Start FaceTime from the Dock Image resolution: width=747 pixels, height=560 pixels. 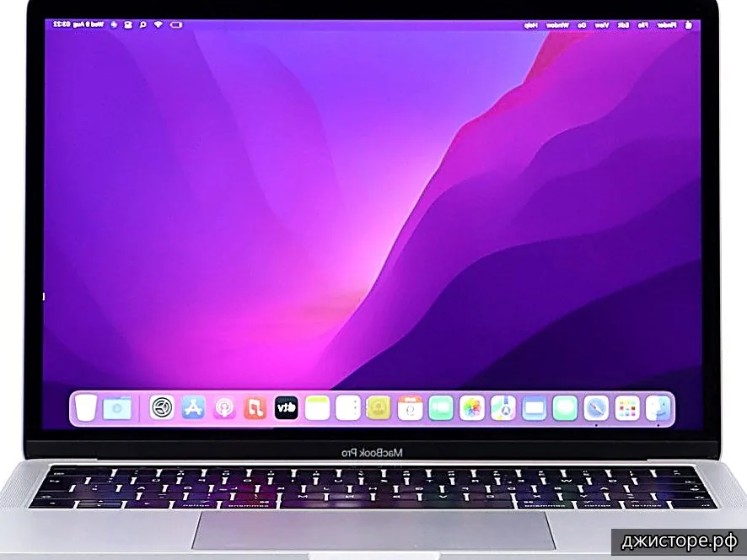(x=441, y=408)
